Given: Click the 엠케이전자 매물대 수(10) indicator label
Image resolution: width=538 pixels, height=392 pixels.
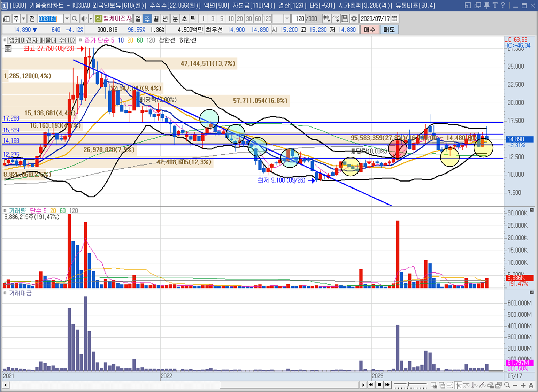Looking at the screenshot, I should [x=42, y=40].
